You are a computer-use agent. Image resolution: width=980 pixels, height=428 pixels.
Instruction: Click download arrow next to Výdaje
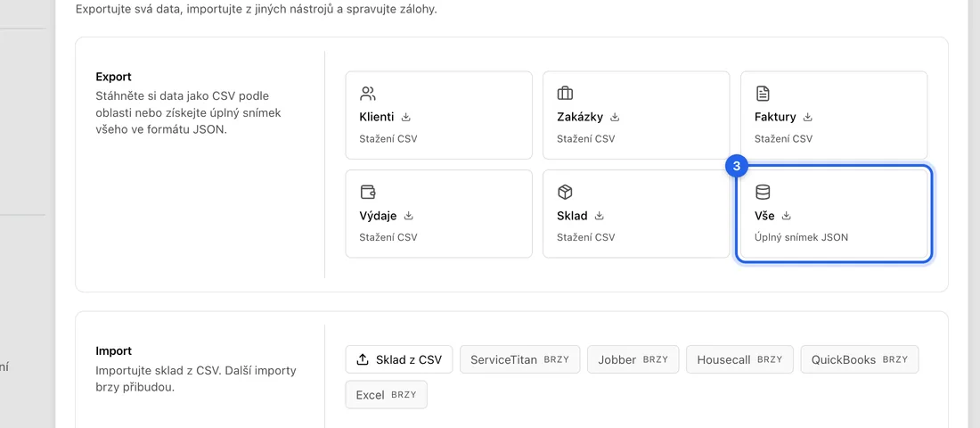click(409, 215)
